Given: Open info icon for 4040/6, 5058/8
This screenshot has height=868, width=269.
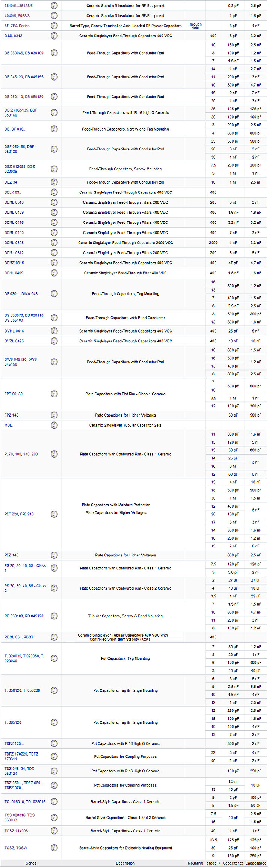Looking at the screenshot, I should click(54, 16).
